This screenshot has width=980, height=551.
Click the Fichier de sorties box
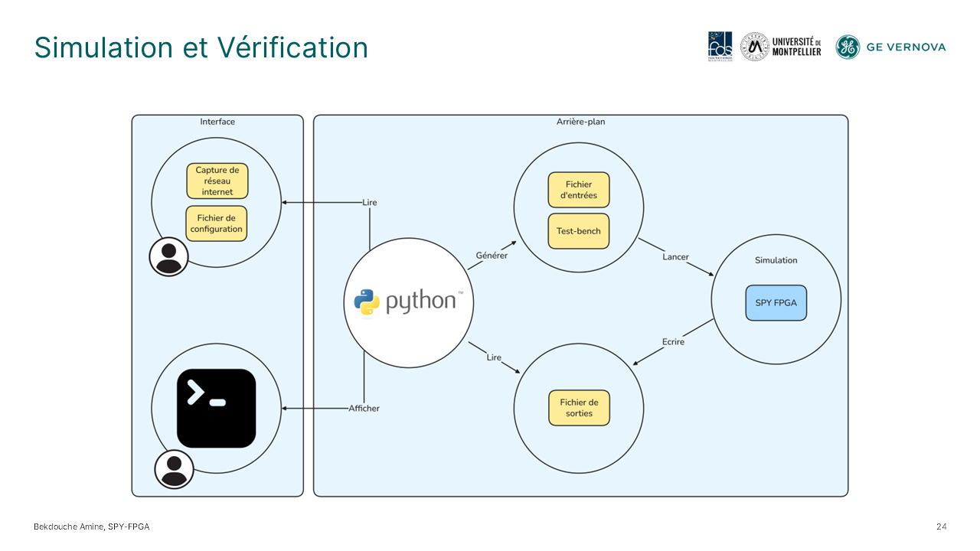point(579,408)
